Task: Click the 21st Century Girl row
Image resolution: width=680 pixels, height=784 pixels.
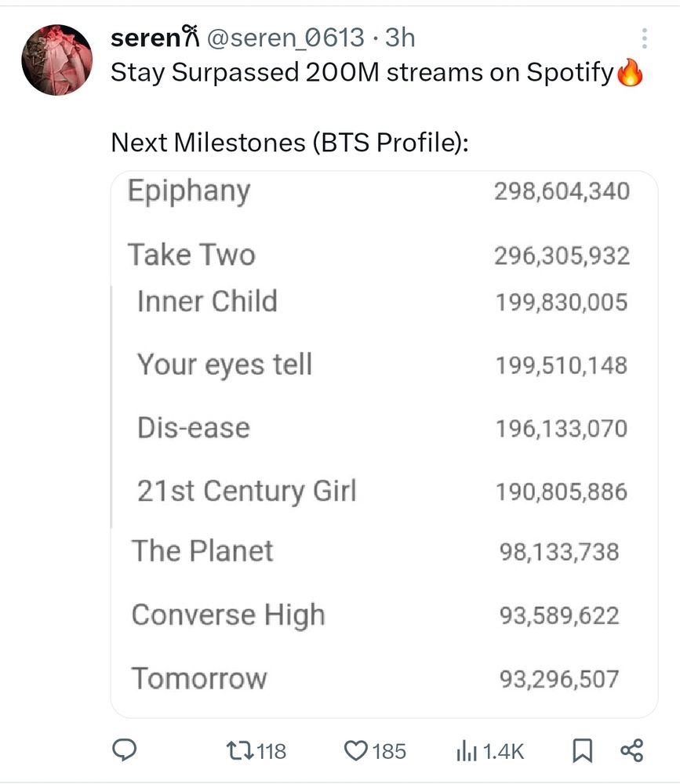Action: tap(382, 492)
